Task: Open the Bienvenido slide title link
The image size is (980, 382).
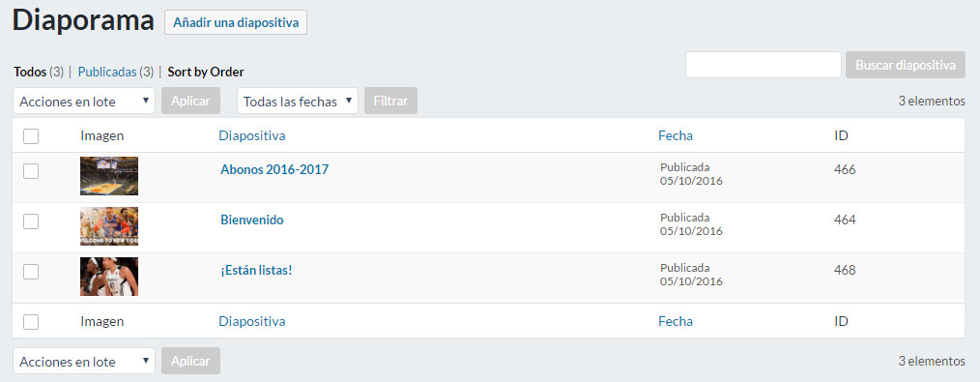Action: pyautogui.click(x=252, y=220)
